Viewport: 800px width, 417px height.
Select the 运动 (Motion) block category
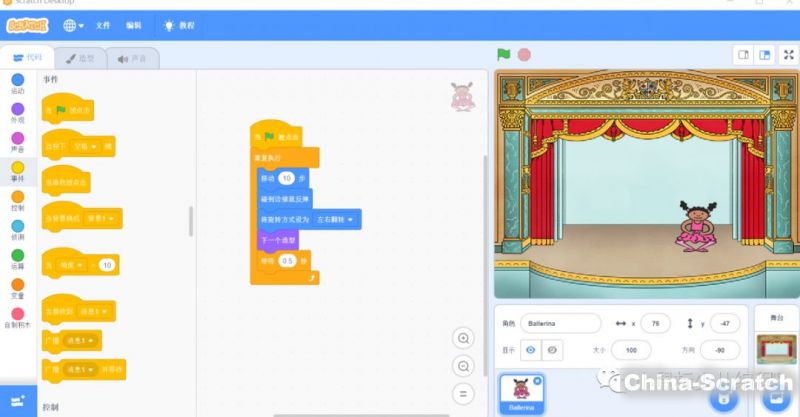point(18,84)
